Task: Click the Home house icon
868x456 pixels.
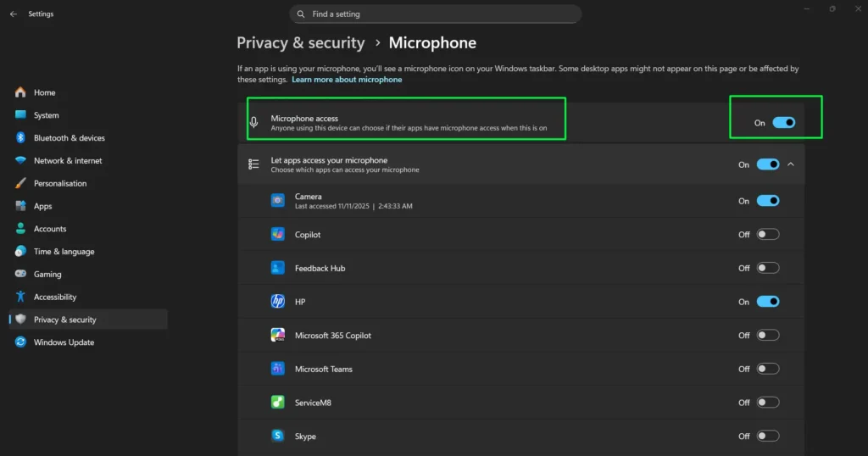Action: pos(20,92)
